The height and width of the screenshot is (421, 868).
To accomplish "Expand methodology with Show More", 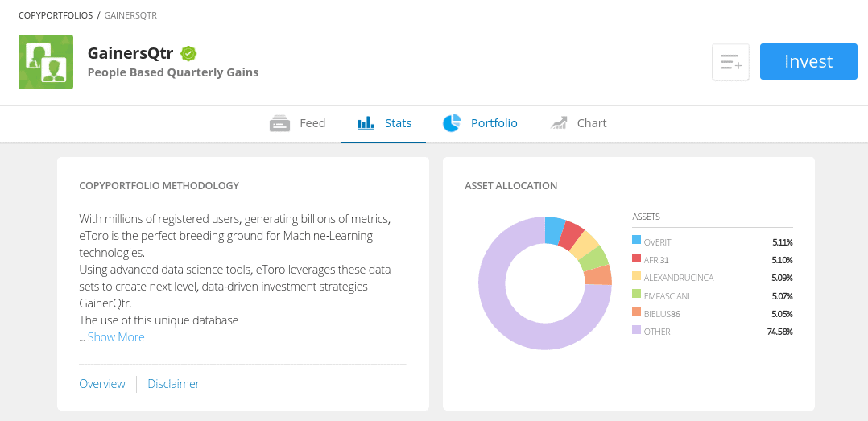I will [x=116, y=337].
